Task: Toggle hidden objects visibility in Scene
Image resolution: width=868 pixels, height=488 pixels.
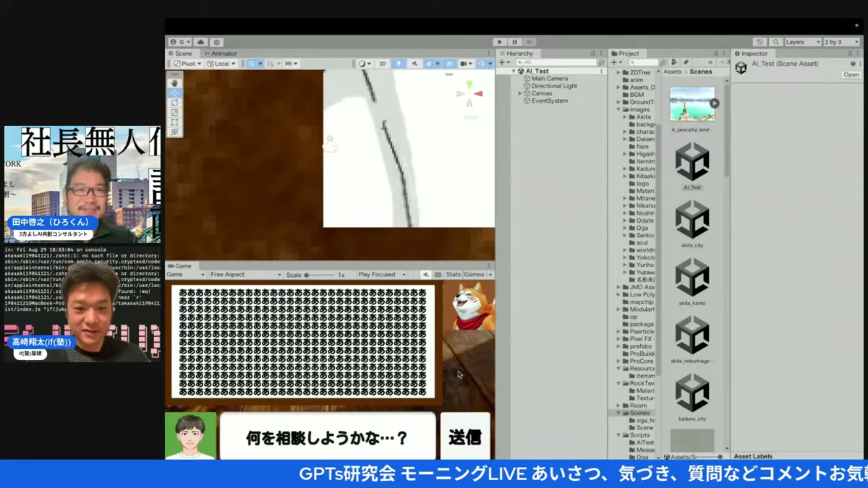Action: [449, 64]
